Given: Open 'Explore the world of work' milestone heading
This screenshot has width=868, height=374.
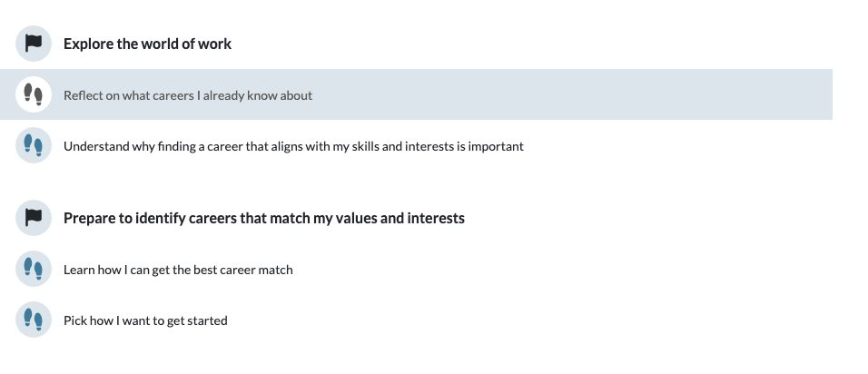Looking at the screenshot, I should tap(147, 44).
